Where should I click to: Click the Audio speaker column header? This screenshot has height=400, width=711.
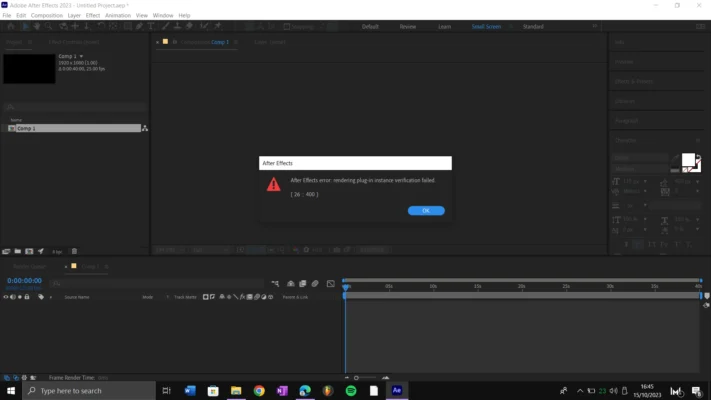coord(13,297)
